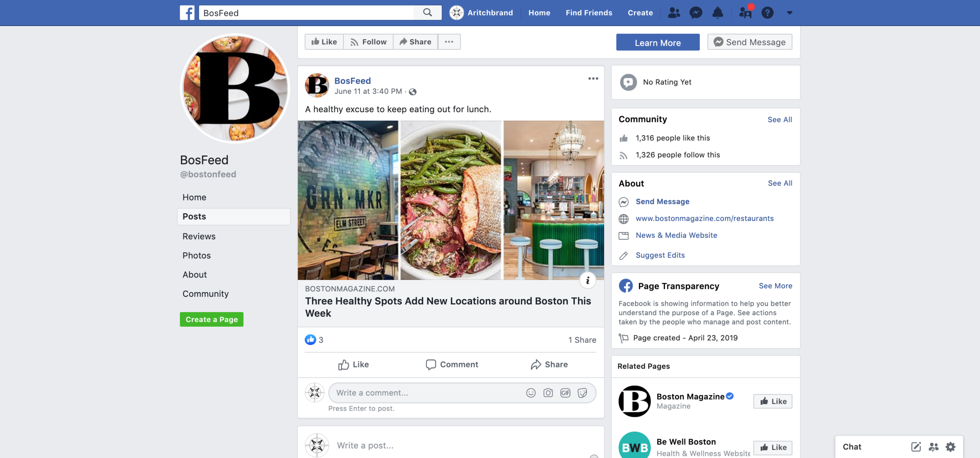Image resolution: width=980 pixels, height=458 pixels.
Task: Click the emoji icon in comment box
Action: (531, 393)
